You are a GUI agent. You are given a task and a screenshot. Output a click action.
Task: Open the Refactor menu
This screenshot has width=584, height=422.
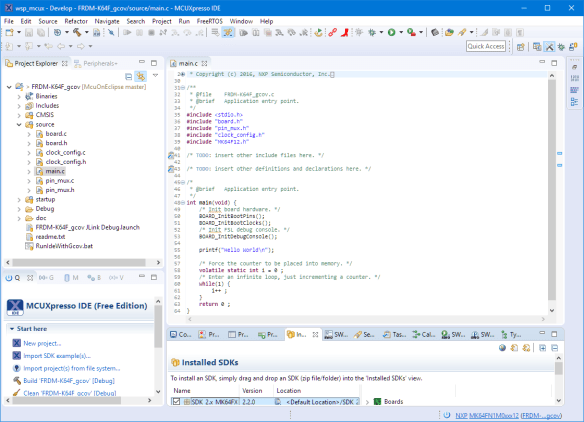76,21
